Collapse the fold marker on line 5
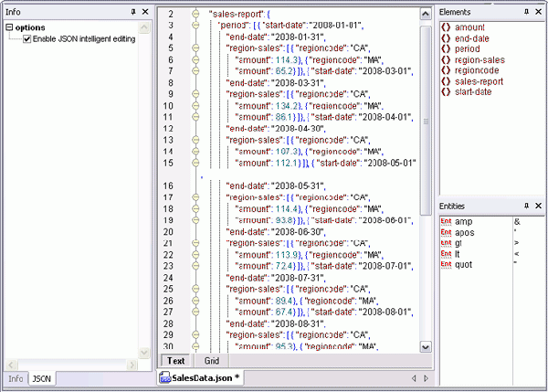Image resolution: width=548 pixels, height=392 pixels. pyautogui.click(x=195, y=48)
